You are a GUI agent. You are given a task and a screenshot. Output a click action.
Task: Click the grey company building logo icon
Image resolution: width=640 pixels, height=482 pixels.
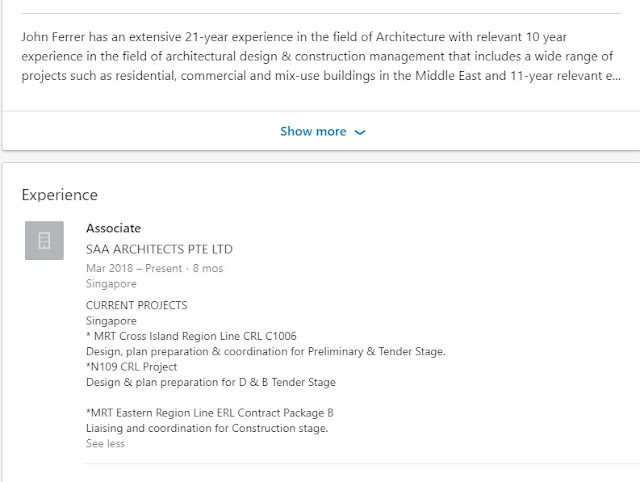[x=44, y=240]
